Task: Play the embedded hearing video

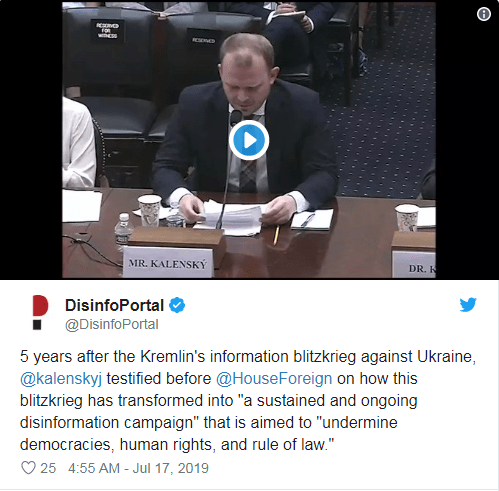Action: pyautogui.click(x=249, y=140)
